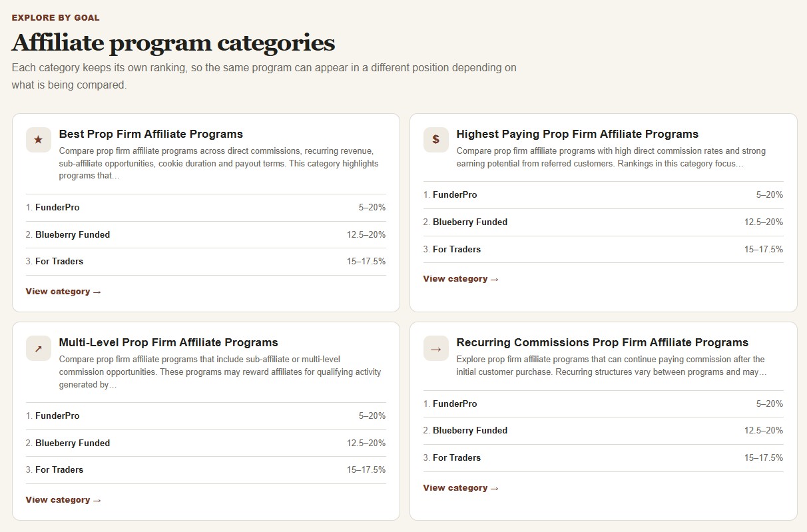Open Multi-Level Prop Firm Affiliate Programs heading

(168, 342)
